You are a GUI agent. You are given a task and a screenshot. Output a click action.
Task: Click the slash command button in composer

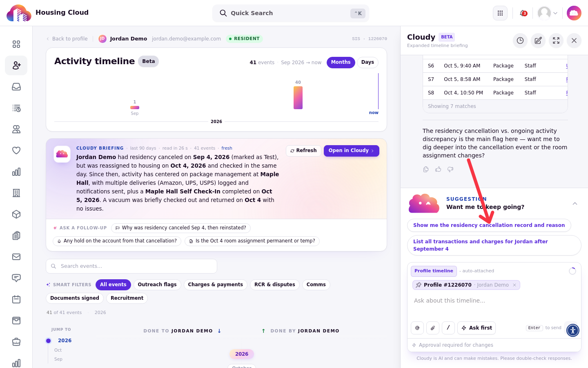pyautogui.click(x=448, y=328)
